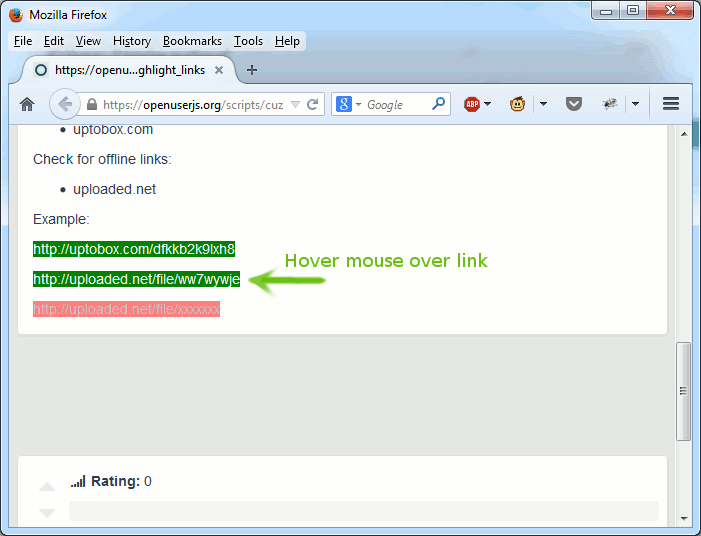Screen dimensions: 701x536
Task: Open a new tab with plus button
Action: pyautogui.click(x=252, y=70)
